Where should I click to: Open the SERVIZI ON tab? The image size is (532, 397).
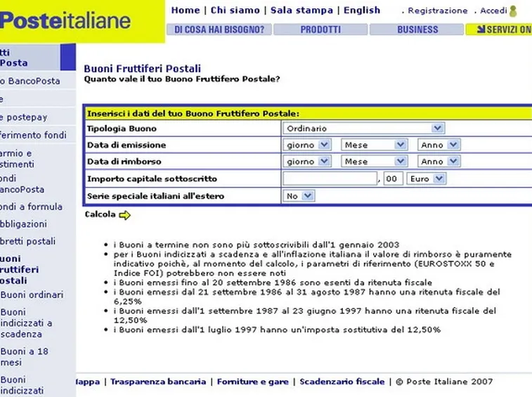(x=499, y=30)
